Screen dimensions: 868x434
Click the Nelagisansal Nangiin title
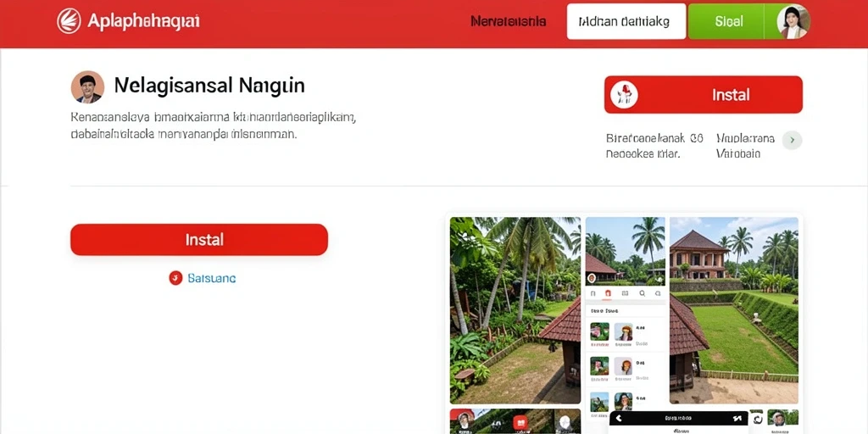[209, 86]
